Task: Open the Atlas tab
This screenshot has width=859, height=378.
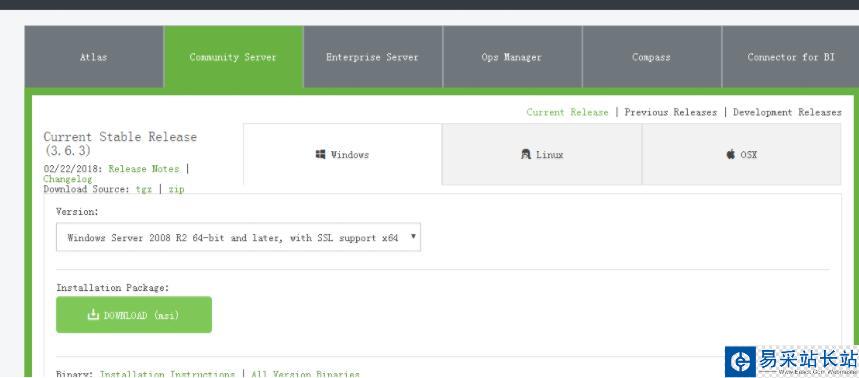Action: point(94,57)
